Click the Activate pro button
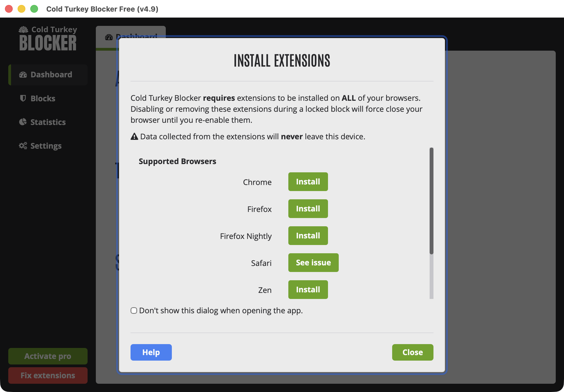This screenshot has height=392, width=564. pos(48,356)
